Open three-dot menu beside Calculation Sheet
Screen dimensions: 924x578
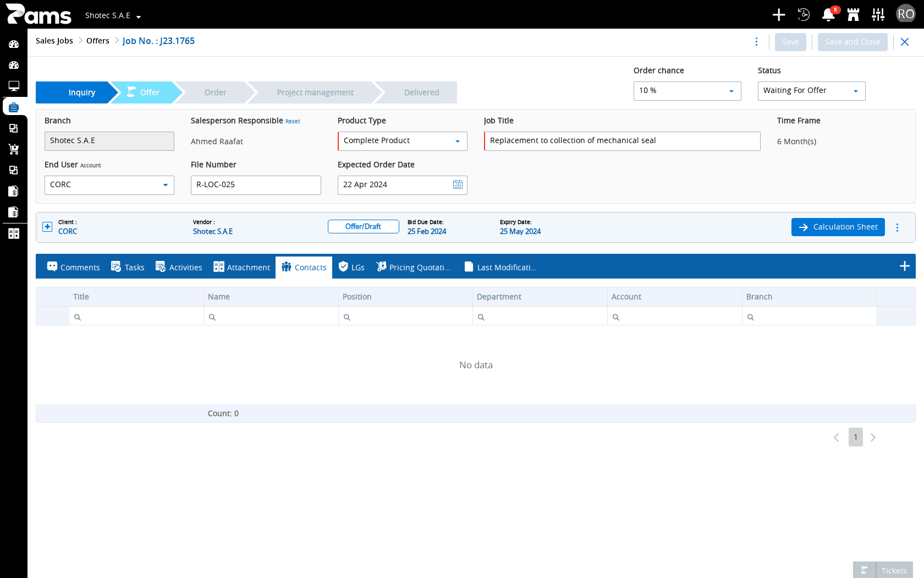(x=898, y=227)
